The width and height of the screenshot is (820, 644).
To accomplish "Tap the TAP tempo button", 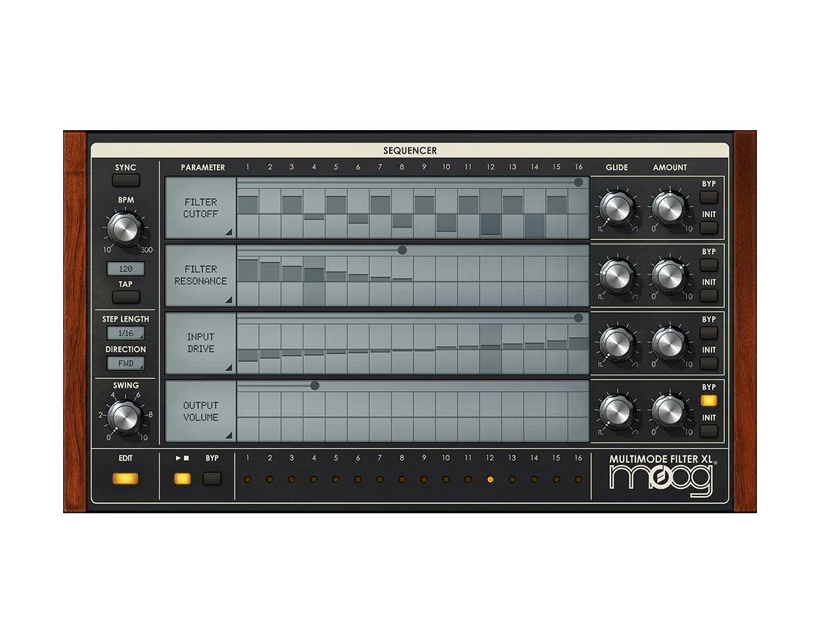I will tap(125, 296).
